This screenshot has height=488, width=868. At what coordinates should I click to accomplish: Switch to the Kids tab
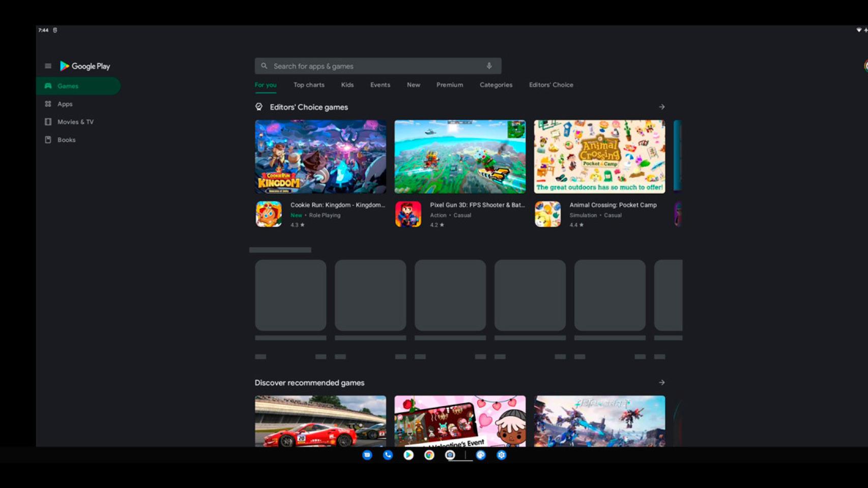point(348,85)
